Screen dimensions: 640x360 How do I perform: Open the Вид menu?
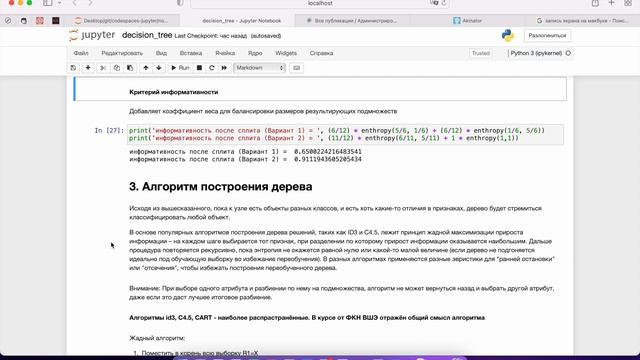pos(161,53)
